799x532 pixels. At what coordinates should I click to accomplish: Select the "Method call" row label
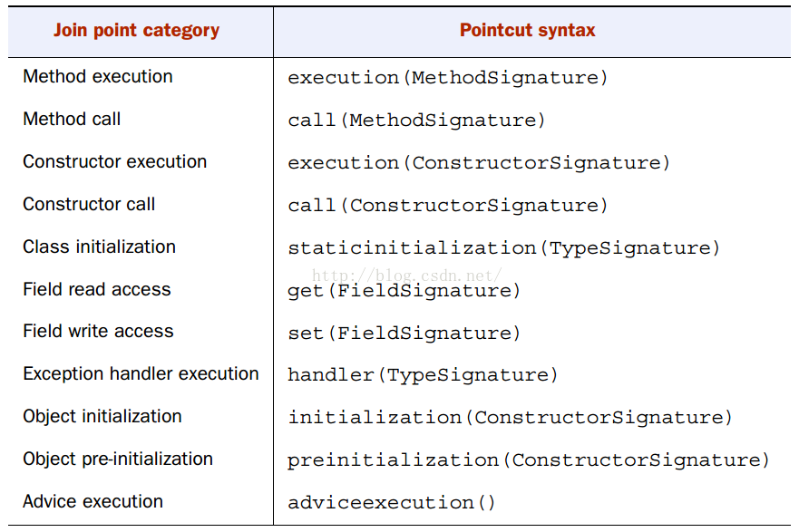[x=72, y=120]
